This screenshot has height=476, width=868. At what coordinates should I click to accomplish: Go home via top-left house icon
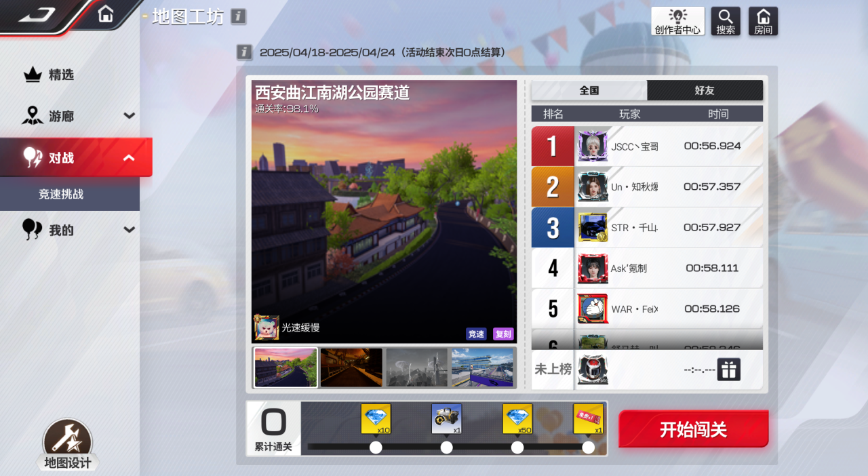pyautogui.click(x=106, y=14)
